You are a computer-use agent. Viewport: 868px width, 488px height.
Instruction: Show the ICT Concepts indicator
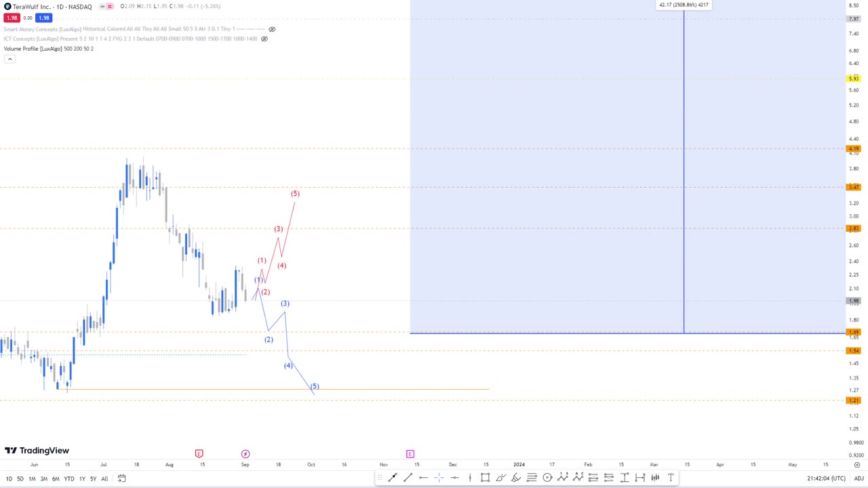point(264,39)
